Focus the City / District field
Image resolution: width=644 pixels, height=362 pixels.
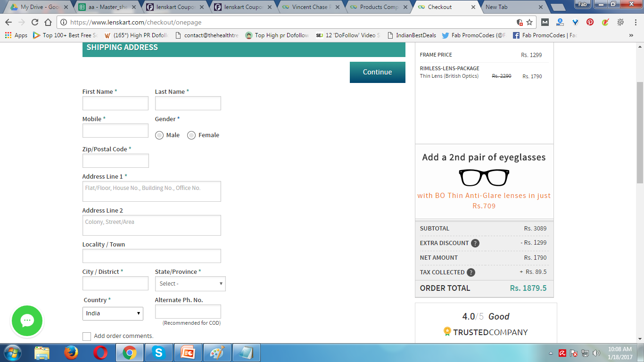[x=116, y=283]
